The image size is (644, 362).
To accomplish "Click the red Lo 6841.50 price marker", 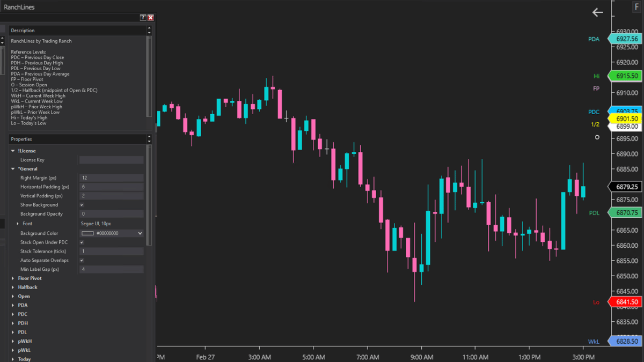I will pyautogui.click(x=626, y=302).
